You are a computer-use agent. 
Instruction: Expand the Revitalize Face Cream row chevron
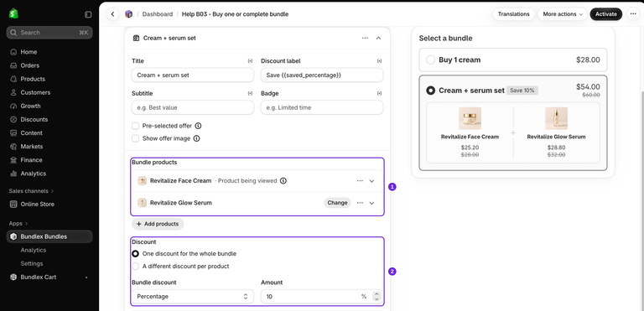click(371, 181)
